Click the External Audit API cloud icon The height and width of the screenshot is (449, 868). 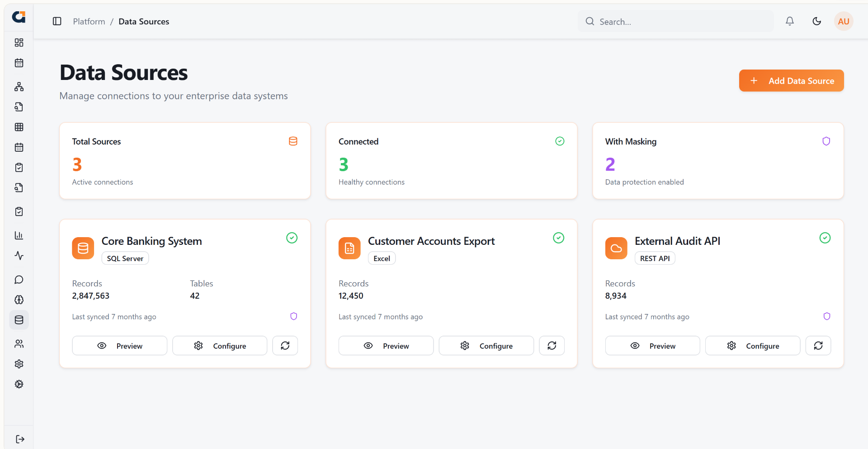616,248
